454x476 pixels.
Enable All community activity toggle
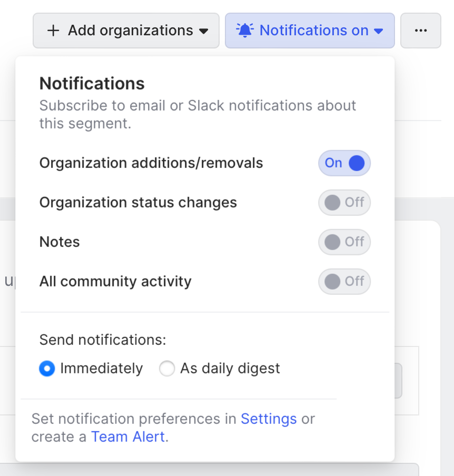pyautogui.click(x=344, y=282)
